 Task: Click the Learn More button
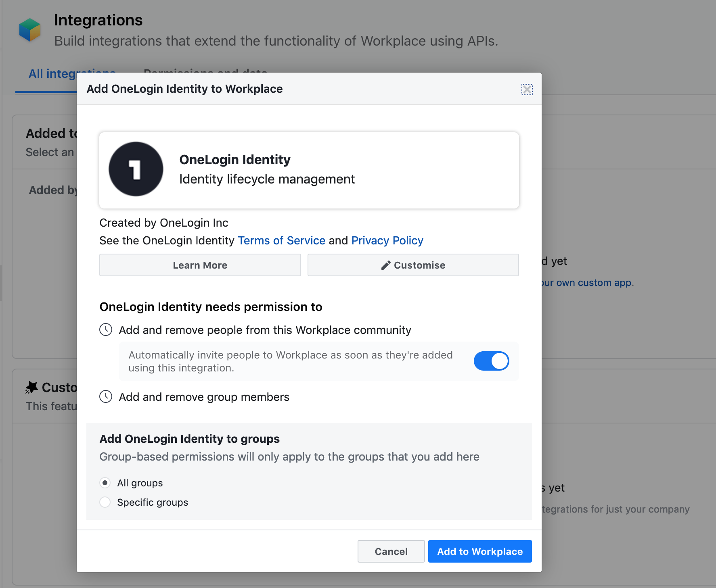[200, 265]
